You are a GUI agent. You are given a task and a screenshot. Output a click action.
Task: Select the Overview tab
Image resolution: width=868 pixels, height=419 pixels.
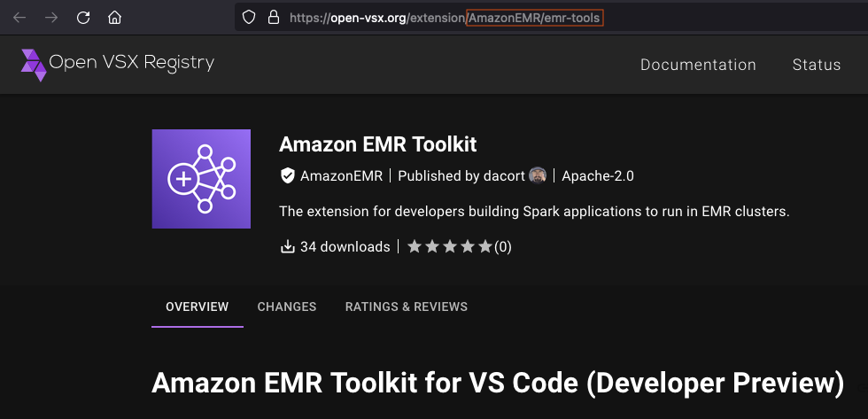click(197, 306)
